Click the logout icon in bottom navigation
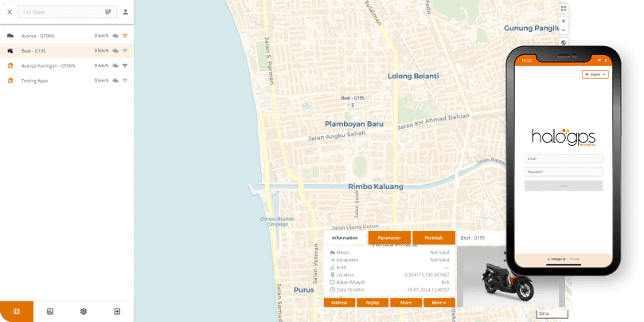644x322 pixels. pos(116,311)
